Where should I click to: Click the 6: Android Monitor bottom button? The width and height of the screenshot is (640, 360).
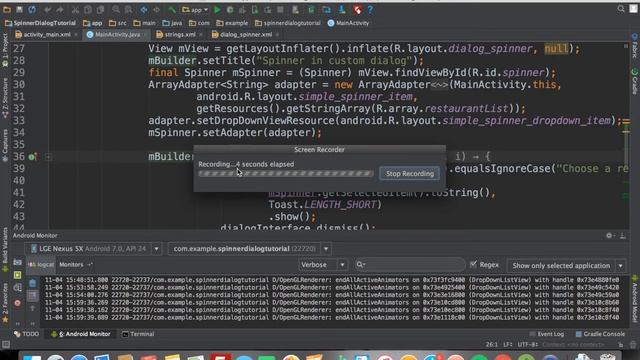(x=81, y=334)
